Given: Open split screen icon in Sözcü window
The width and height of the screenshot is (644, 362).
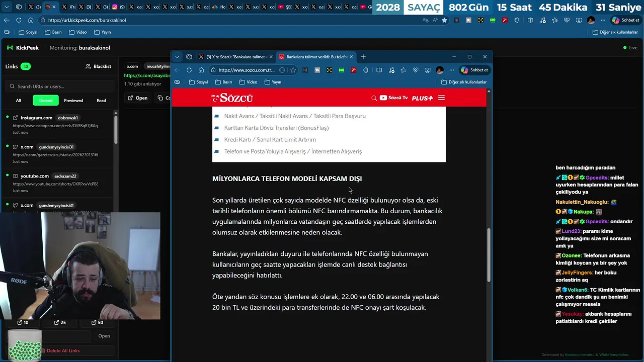Looking at the screenshot, I should (x=379, y=70).
